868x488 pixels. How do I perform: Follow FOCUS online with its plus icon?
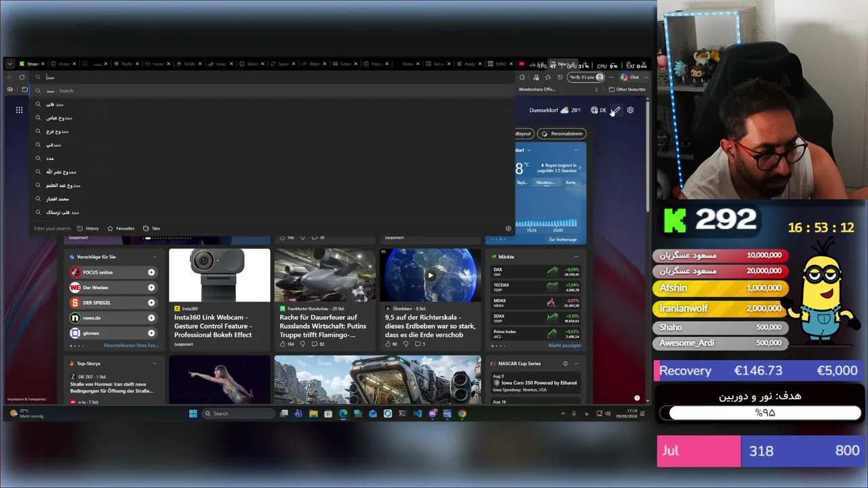coord(151,272)
